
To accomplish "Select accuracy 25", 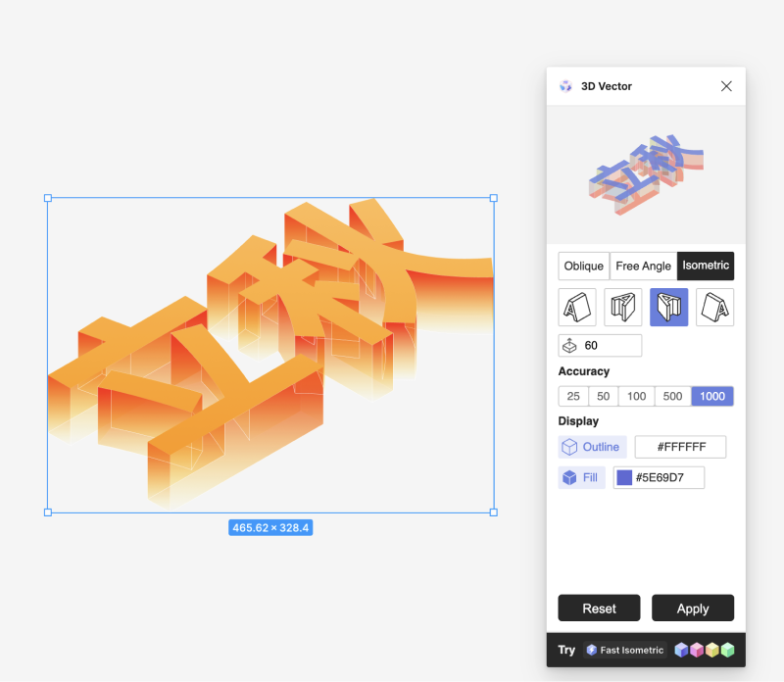I will pos(572,396).
